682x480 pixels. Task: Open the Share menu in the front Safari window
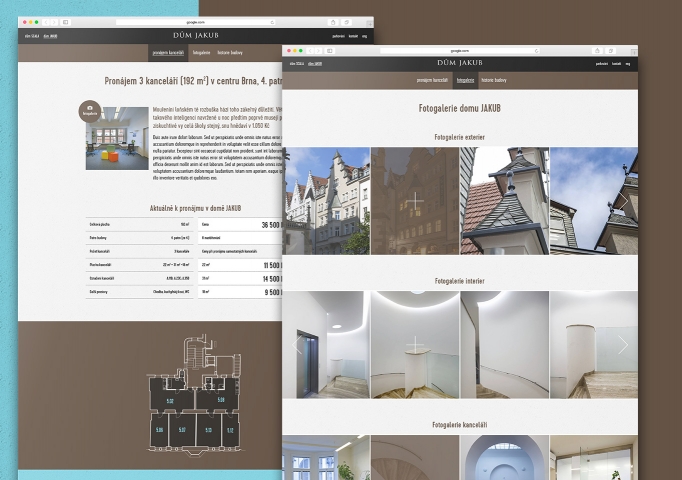[x=598, y=51]
